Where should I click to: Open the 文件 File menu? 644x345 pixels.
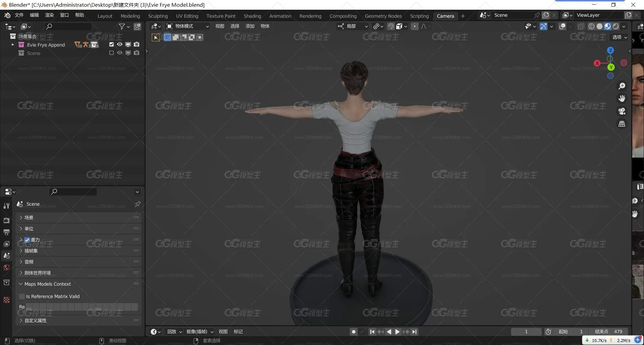point(19,15)
